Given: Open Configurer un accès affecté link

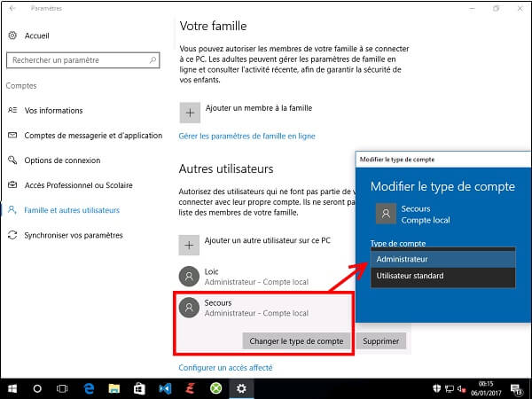Looking at the screenshot, I should pos(225,368).
